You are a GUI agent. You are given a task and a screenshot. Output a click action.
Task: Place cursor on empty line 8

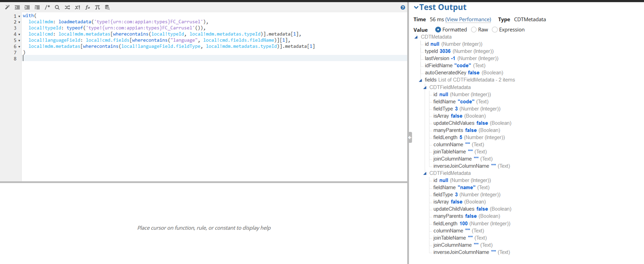214,58
